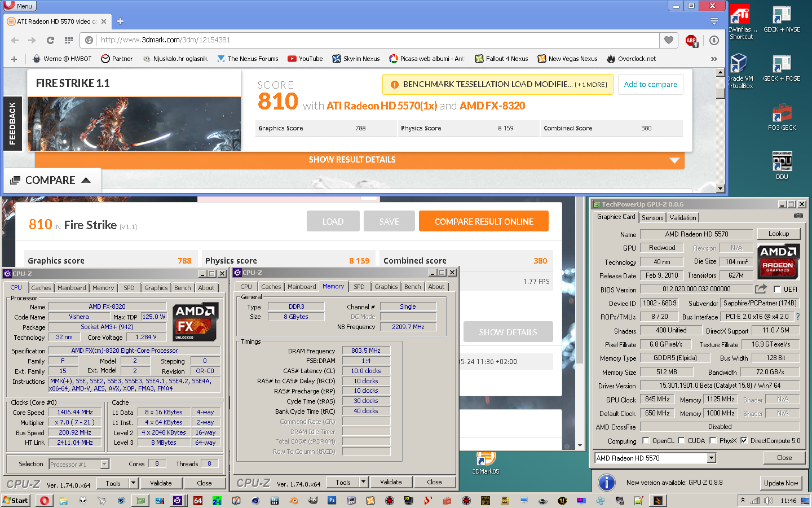Open Tools dropdown arrow in CPU-Z memory window
The height and width of the screenshot is (508, 812).
[364, 482]
